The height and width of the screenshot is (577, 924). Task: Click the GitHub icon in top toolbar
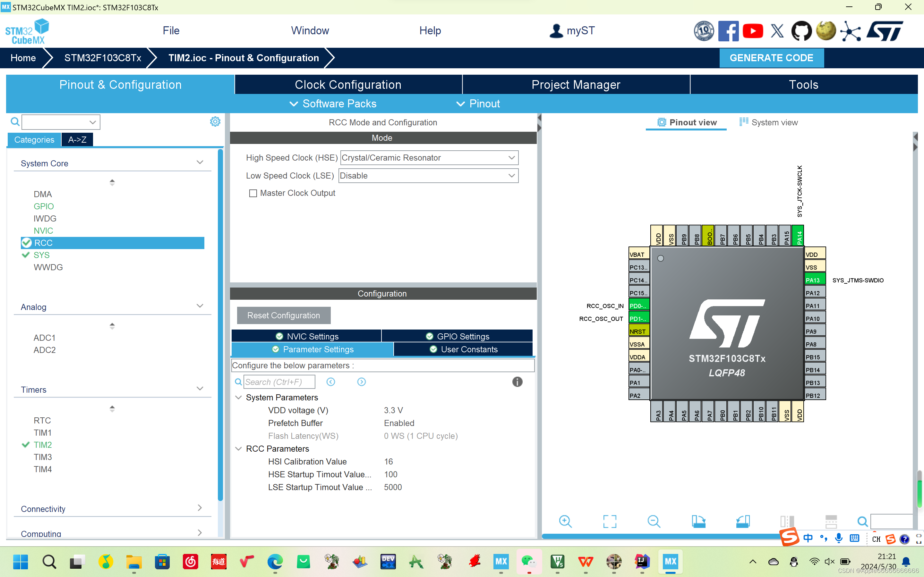point(801,30)
